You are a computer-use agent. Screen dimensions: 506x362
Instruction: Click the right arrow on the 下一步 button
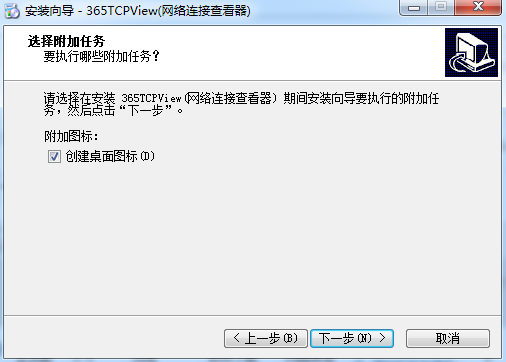382,338
